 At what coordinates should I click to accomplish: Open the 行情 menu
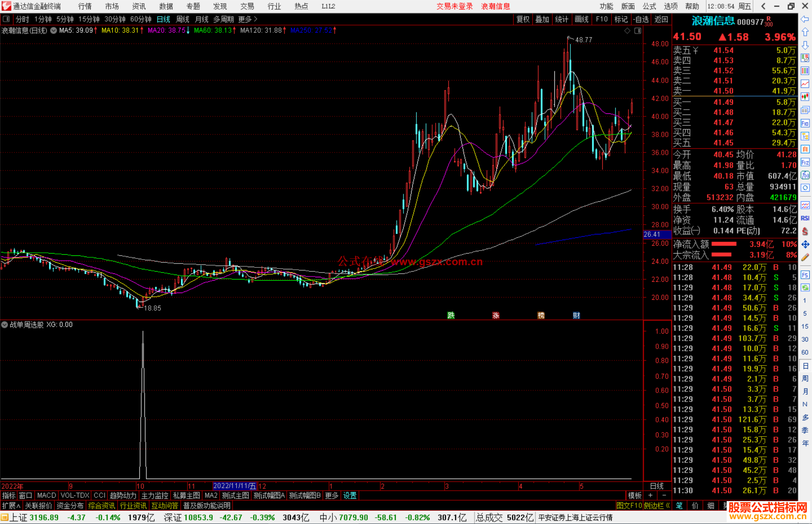click(85, 6)
